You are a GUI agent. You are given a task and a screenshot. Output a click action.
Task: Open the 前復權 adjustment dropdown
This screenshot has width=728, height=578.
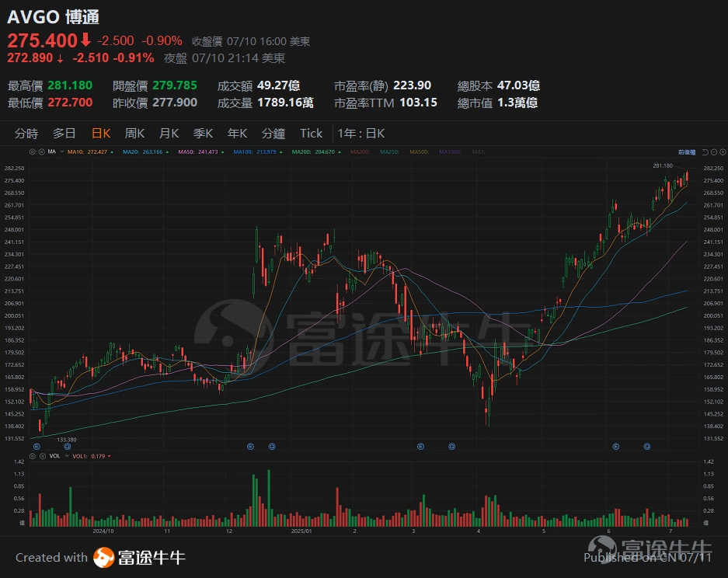pos(688,153)
